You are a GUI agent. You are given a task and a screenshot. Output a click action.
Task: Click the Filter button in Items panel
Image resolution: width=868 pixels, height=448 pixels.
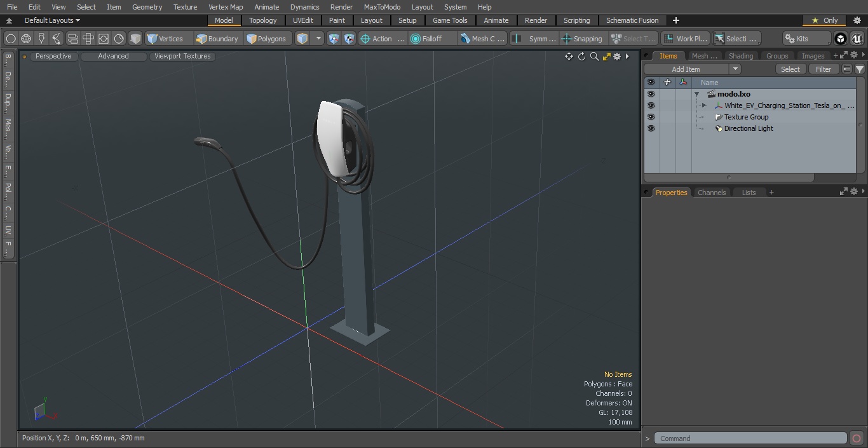[x=823, y=69]
